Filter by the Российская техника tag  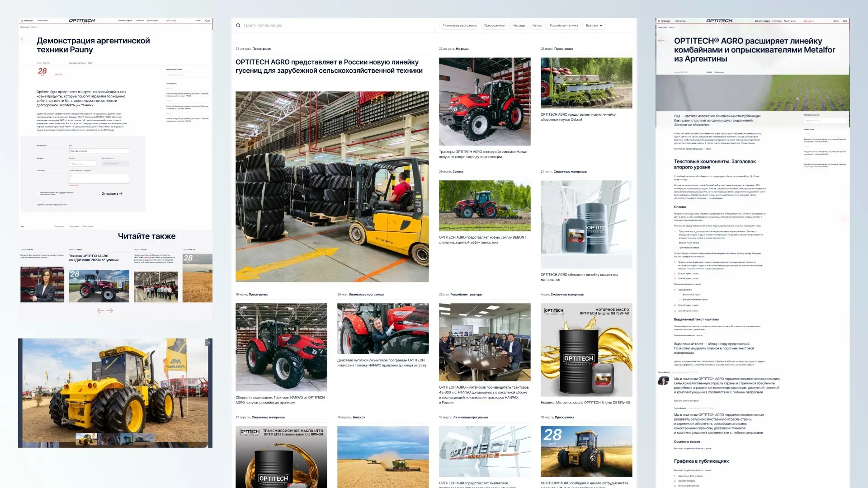tap(564, 26)
